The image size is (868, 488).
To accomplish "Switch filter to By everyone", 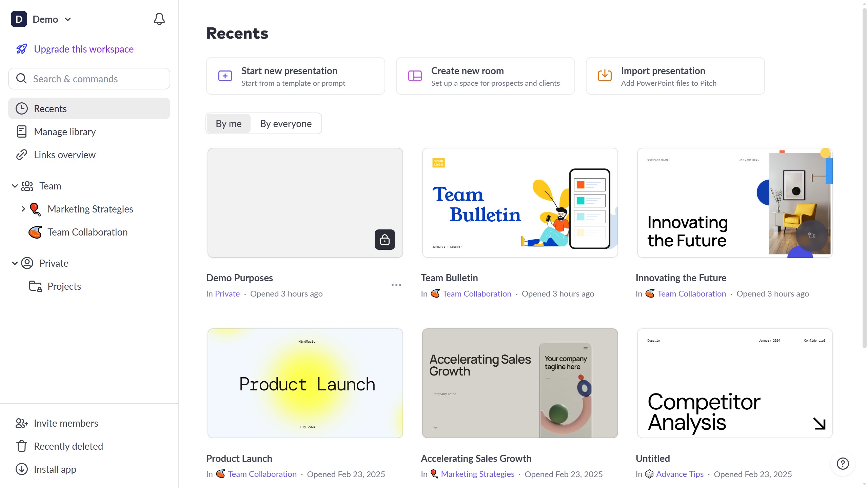I will point(285,124).
